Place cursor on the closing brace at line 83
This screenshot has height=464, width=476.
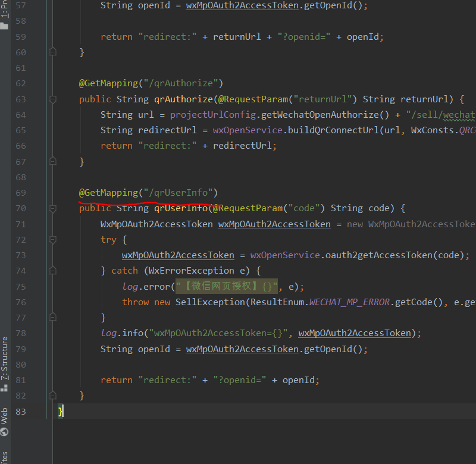[x=61, y=411]
